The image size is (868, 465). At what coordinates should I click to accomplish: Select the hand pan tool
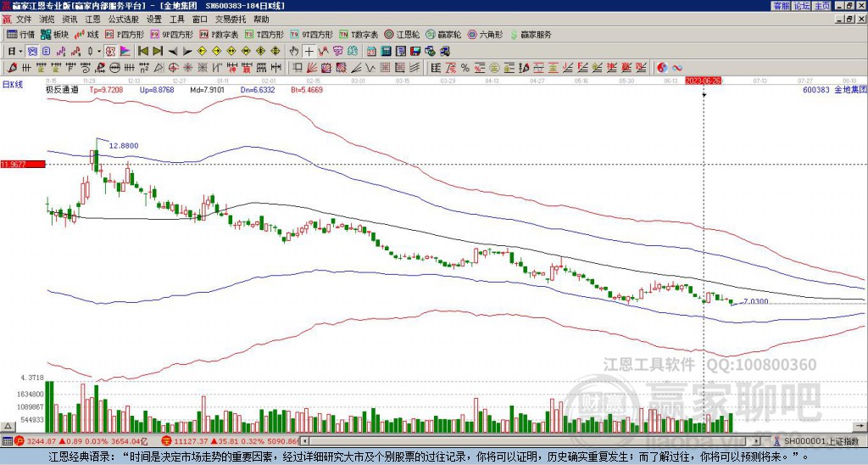coord(294,52)
